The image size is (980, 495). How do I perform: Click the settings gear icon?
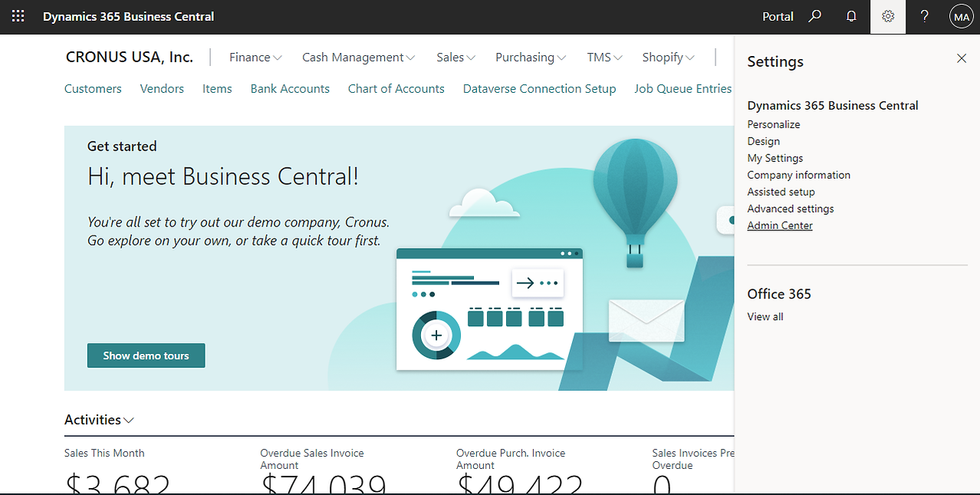point(888,16)
